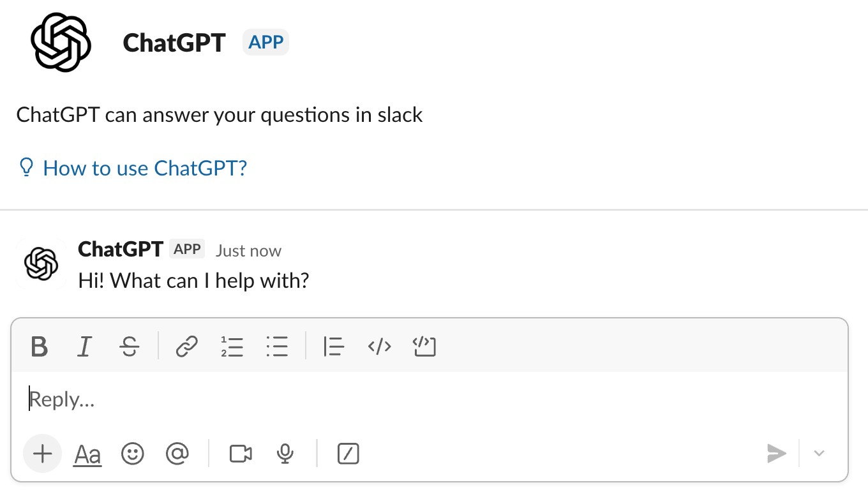Viewport: 868px width, 499px height.
Task: Insert a link with the chain icon
Action: pos(187,346)
